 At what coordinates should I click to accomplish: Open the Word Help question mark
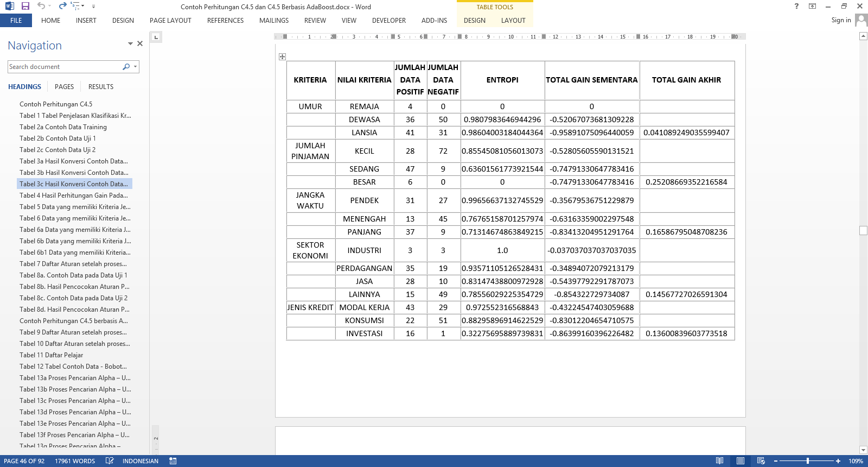[x=796, y=6]
